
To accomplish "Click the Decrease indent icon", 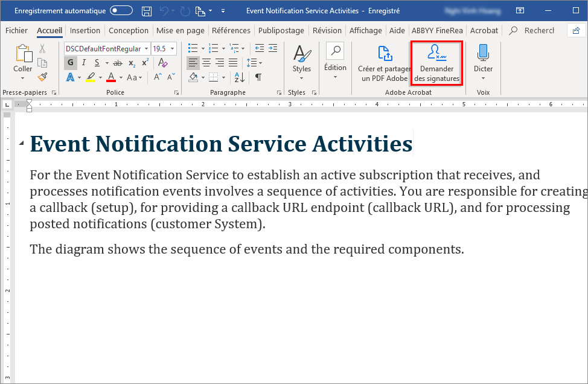I will pos(259,48).
